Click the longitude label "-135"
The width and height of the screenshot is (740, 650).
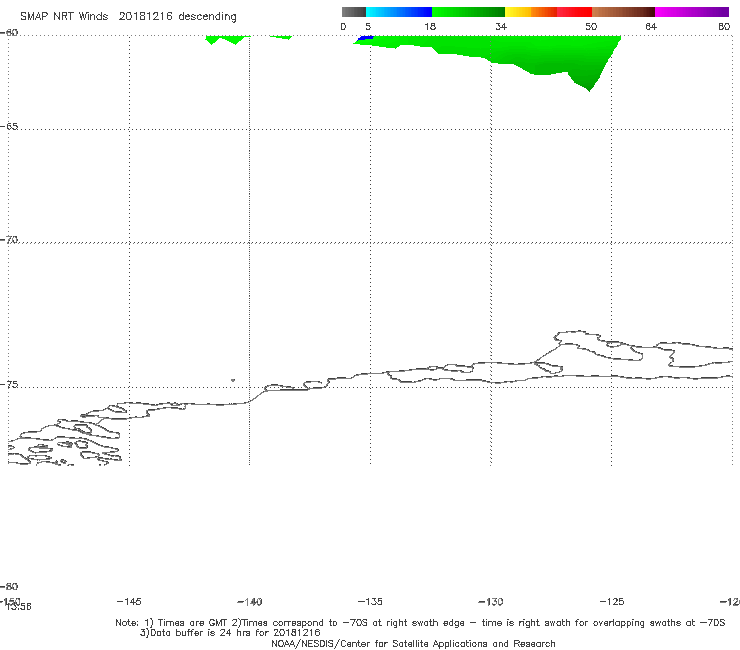(370, 601)
